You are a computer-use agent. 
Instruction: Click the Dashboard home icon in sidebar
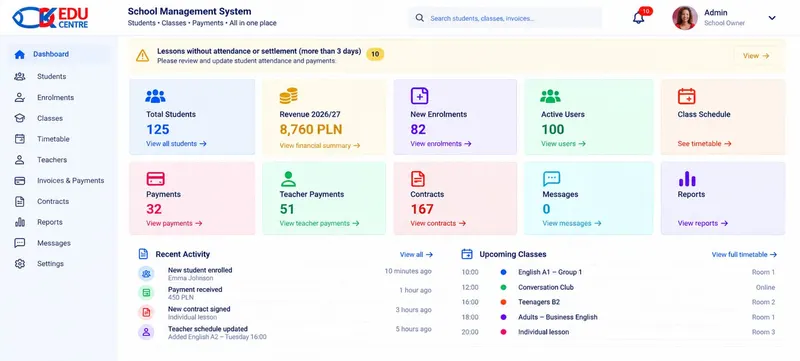19,54
